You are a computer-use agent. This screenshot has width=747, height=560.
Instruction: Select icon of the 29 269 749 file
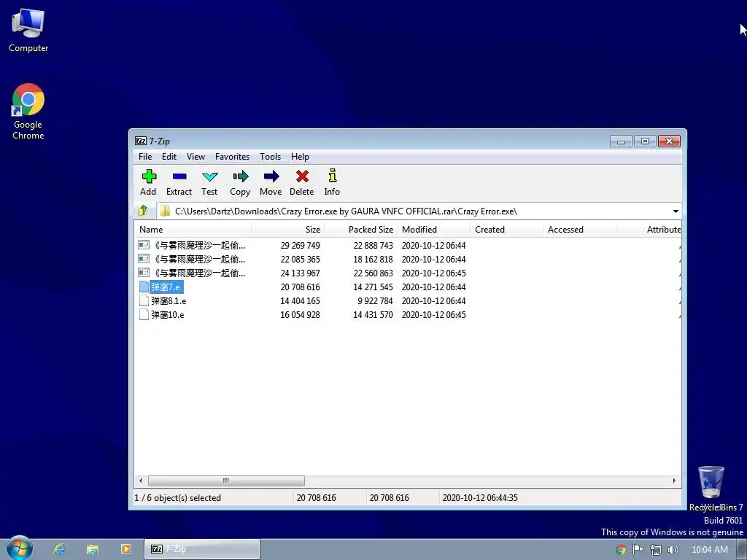click(144, 245)
